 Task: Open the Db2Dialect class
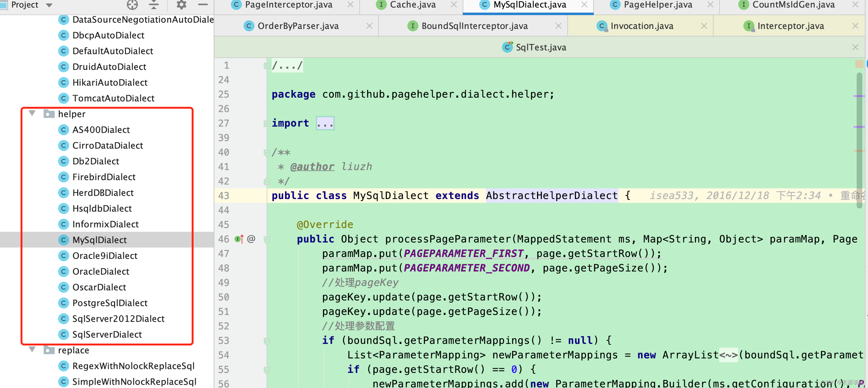tap(95, 161)
